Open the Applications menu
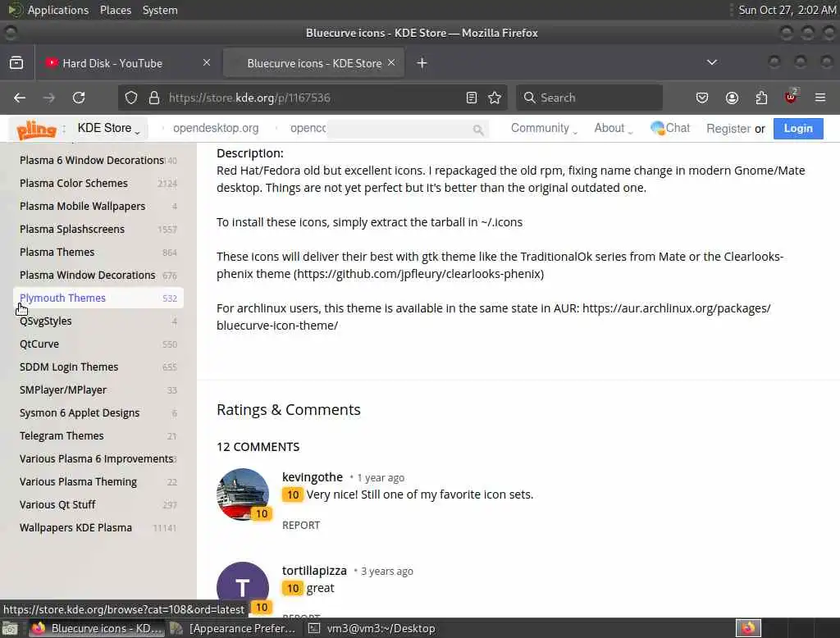840x638 pixels. [48, 10]
